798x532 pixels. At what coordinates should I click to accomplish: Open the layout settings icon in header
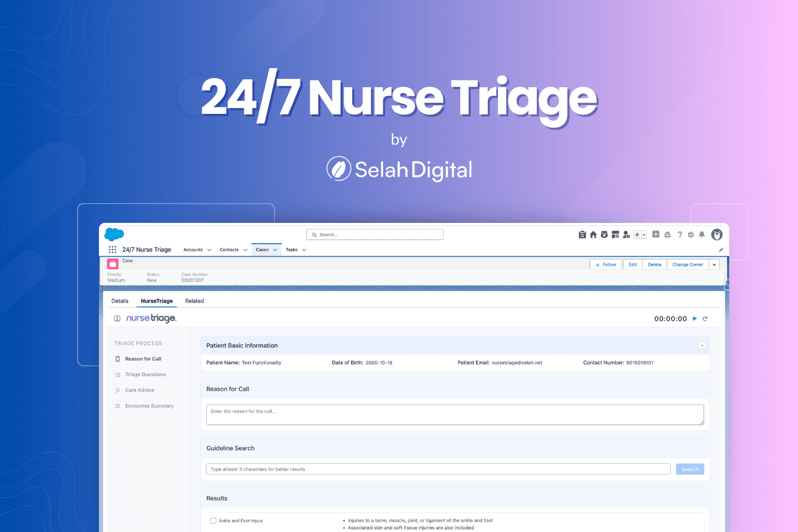tap(616, 235)
